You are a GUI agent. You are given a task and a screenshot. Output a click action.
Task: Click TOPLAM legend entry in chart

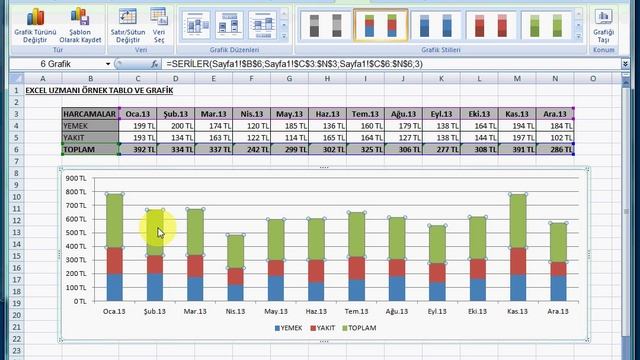click(x=359, y=328)
